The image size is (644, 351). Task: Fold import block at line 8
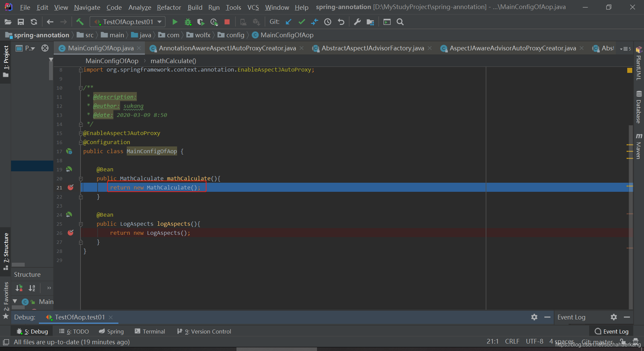[x=81, y=70]
